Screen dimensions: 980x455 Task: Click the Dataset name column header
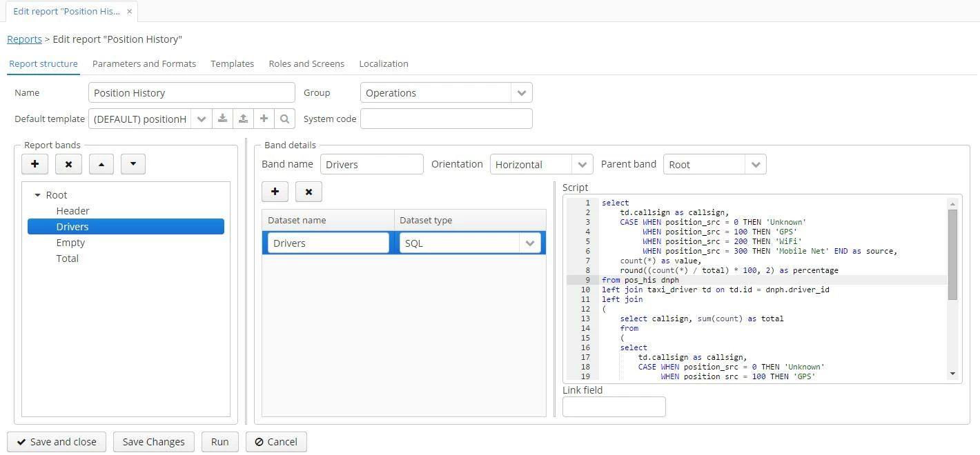328,220
